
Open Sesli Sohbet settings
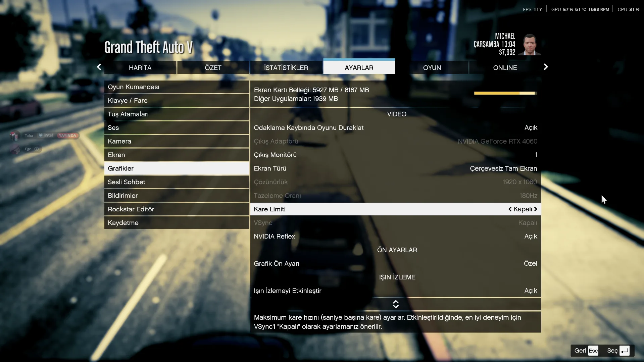coord(177,182)
